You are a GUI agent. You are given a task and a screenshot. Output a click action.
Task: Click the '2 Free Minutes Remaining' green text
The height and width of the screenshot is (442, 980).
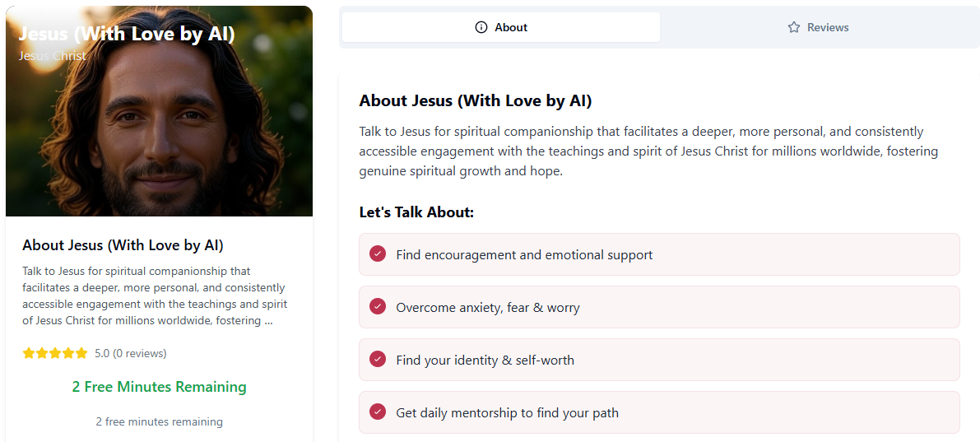pos(159,387)
